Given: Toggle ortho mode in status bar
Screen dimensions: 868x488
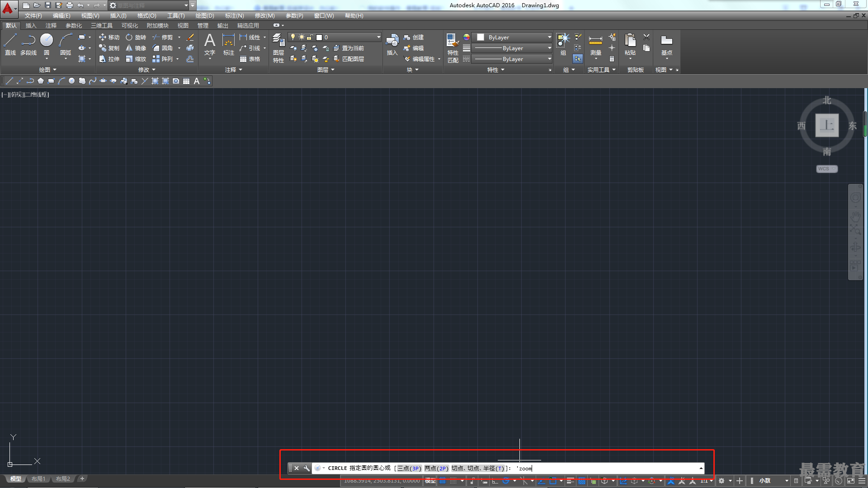Looking at the screenshot, I should tap(495, 481).
